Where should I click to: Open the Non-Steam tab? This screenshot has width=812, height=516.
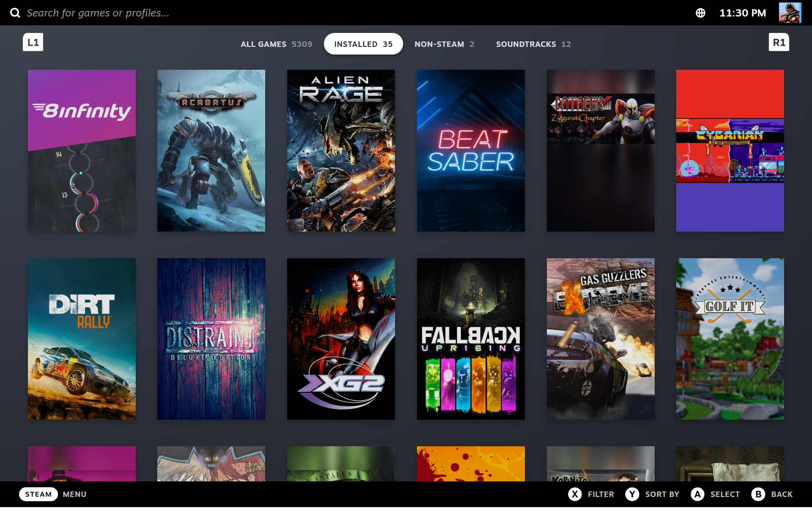coord(444,44)
